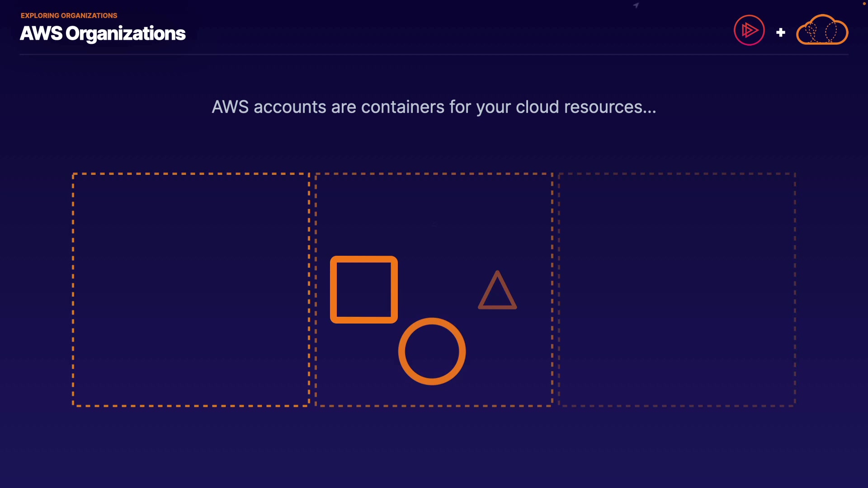Click the white plus sign between logos
Screen dimensions: 868x488
(780, 33)
